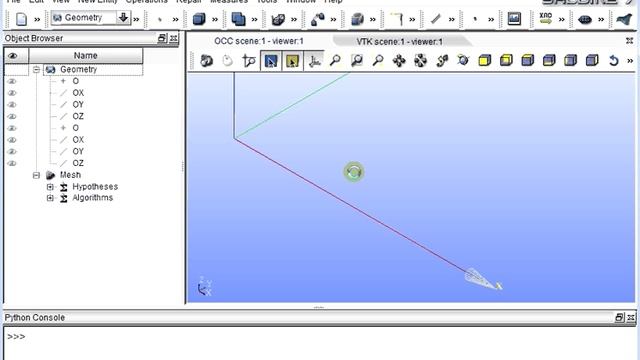Toggle visibility of the first OX vector row
Image resolution: width=640 pixels, height=360 pixels.
click(12, 93)
